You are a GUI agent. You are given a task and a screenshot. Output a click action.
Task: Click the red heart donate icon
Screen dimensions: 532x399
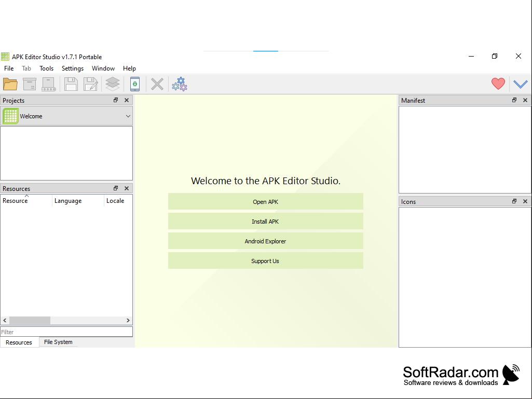tap(498, 84)
